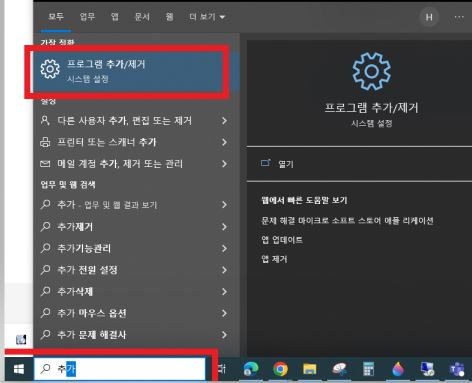Expand arrow for 추가 전원 설정 suggestion

click(225, 270)
